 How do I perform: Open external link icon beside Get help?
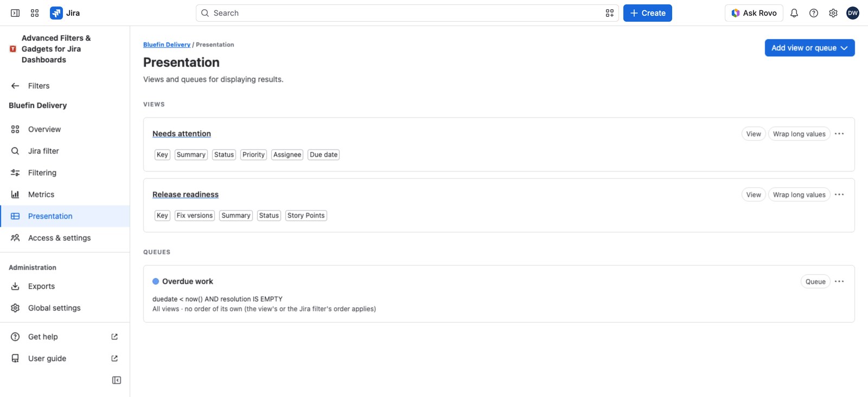click(114, 337)
